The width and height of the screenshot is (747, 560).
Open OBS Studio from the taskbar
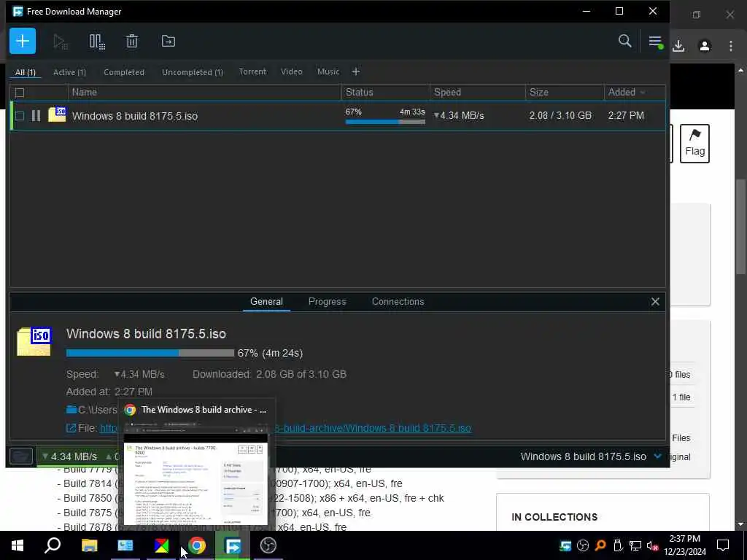point(268,545)
